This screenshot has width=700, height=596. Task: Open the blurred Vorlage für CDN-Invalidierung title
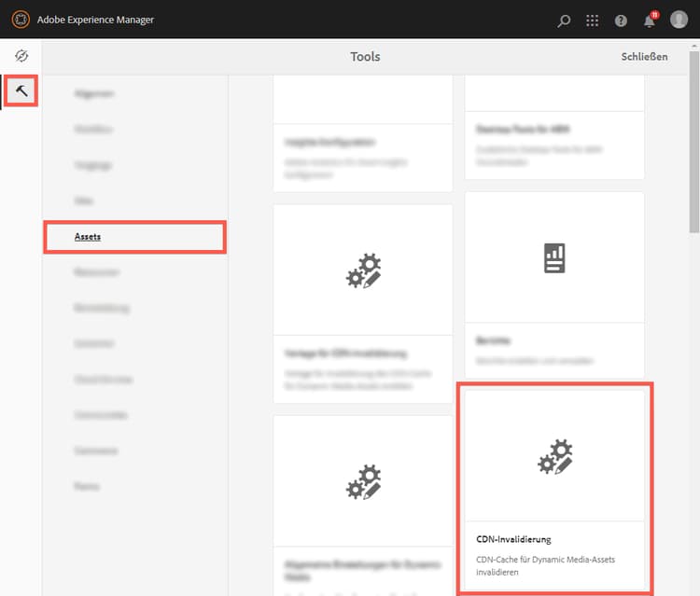pos(346,353)
